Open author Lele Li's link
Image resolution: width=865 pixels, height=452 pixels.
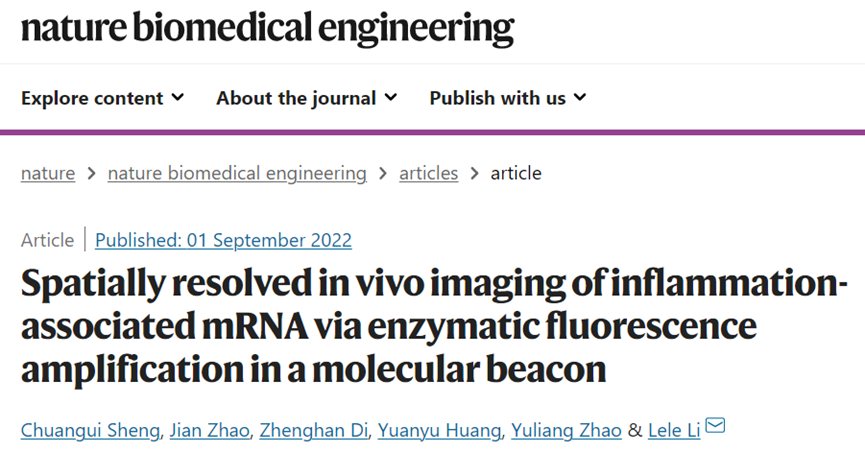point(674,430)
